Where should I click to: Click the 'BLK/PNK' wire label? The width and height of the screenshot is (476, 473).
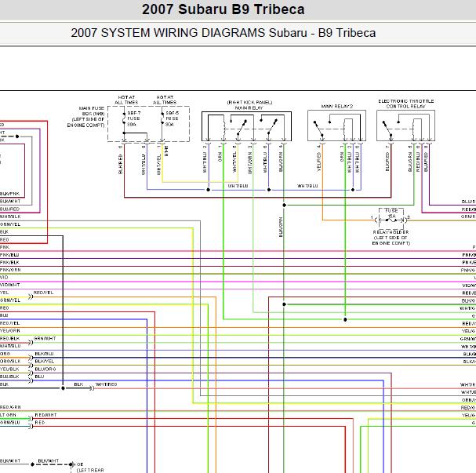click(10, 194)
